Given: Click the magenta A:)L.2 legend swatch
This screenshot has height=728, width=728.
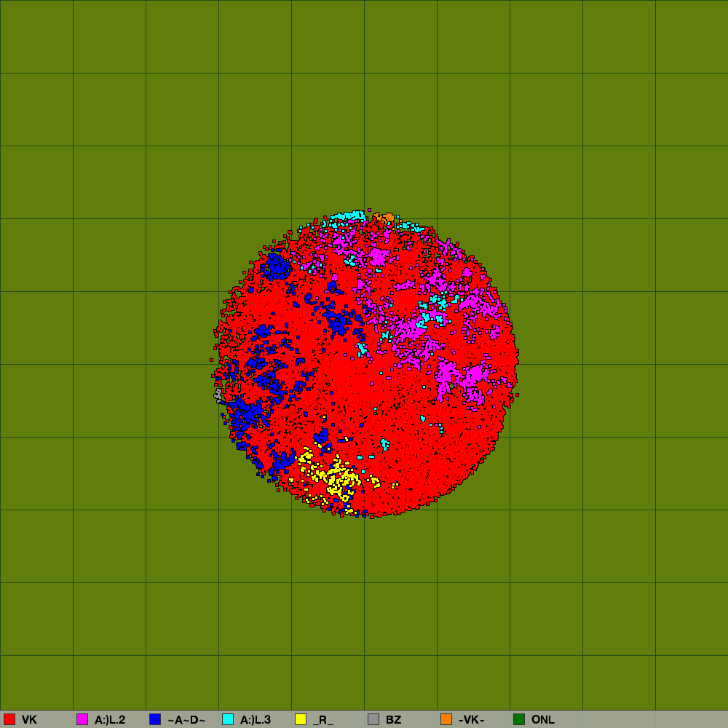Looking at the screenshot, I should pyautogui.click(x=82, y=719).
